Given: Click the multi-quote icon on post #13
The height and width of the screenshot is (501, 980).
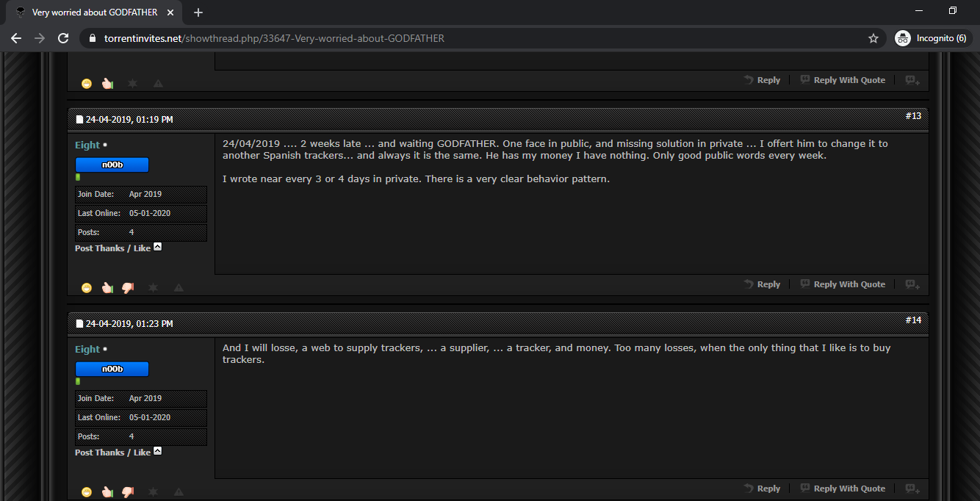Looking at the screenshot, I should 912,284.
